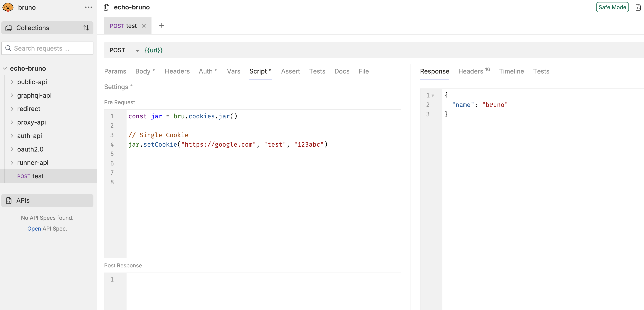This screenshot has height=310, width=644.
Task: Click the plus icon to open new request tab
Action: tap(162, 25)
